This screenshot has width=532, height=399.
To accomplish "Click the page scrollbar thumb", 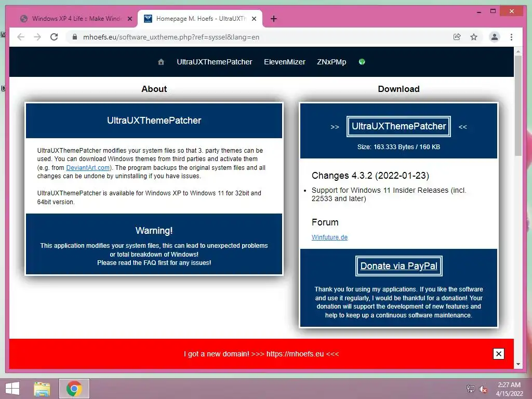I will pos(518,105).
